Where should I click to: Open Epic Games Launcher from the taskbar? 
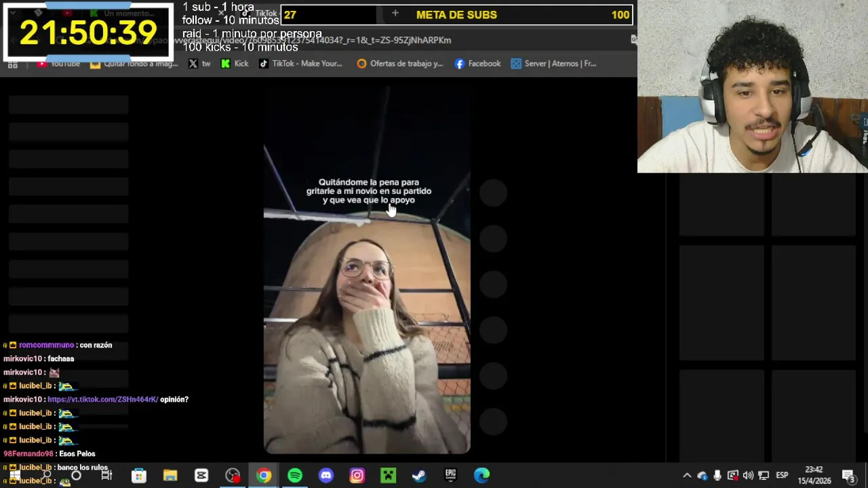pyautogui.click(x=450, y=475)
